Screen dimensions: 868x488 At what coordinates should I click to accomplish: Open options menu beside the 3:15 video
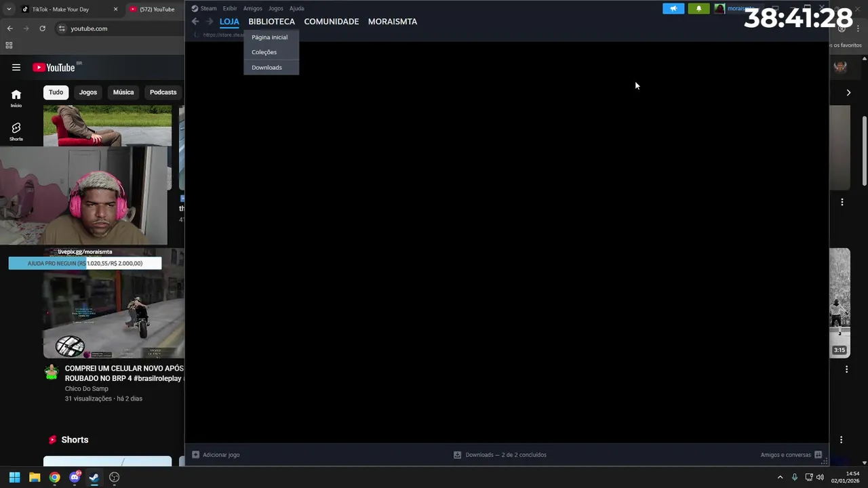click(x=846, y=369)
